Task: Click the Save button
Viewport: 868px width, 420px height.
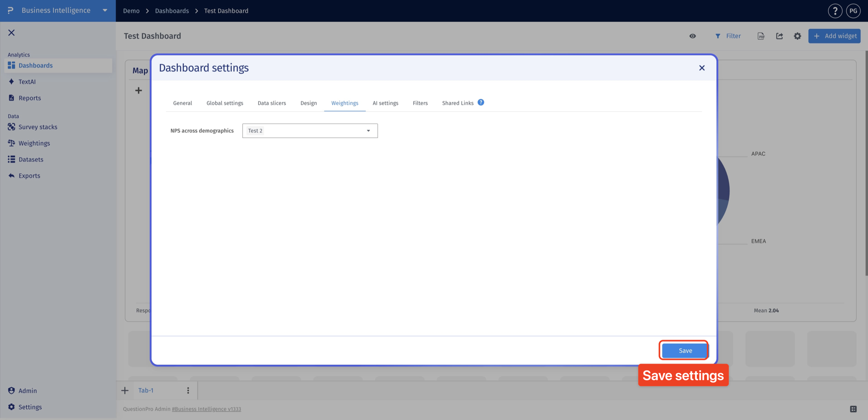Action: [x=685, y=351]
